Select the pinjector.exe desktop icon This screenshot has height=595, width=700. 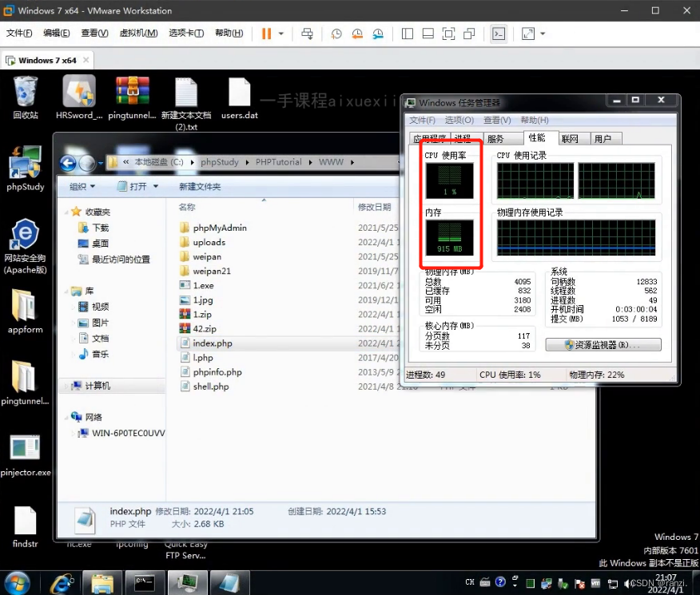[x=26, y=455]
